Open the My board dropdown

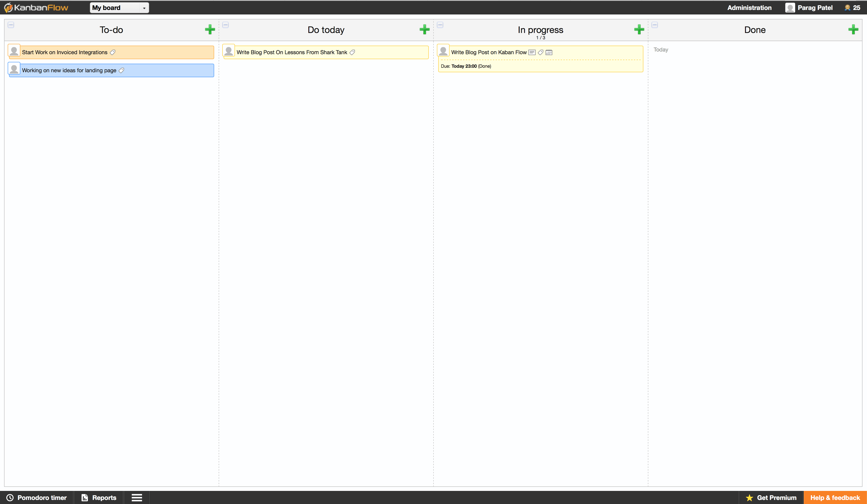pyautogui.click(x=119, y=7)
